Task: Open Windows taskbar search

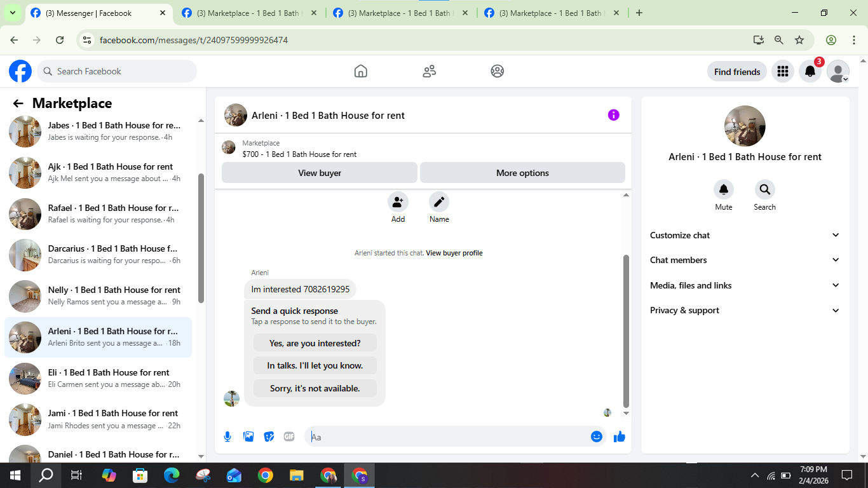Action: coord(46,475)
